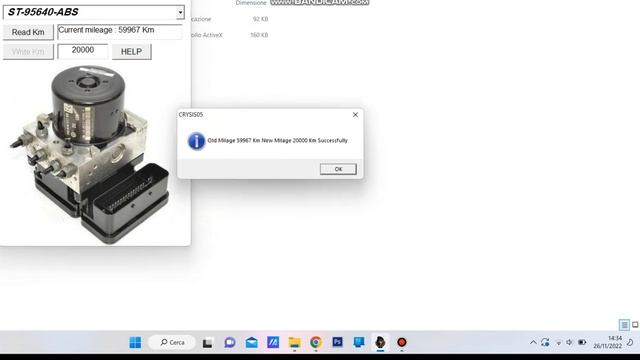Switch Explorer to large thumbnails view icon
The image size is (640, 360).
coord(635,325)
